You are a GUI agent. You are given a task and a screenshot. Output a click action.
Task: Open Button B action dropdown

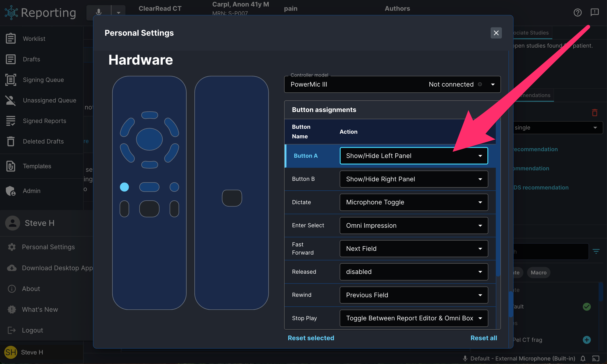pos(414,179)
